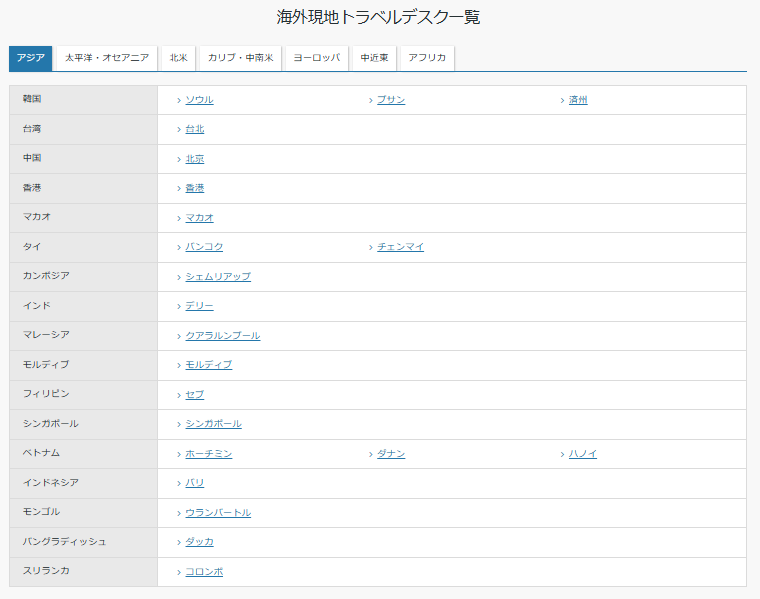760x599 pixels.
Task: Select the カリブ・中南米 tab
Action: pyautogui.click(x=240, y=58)
